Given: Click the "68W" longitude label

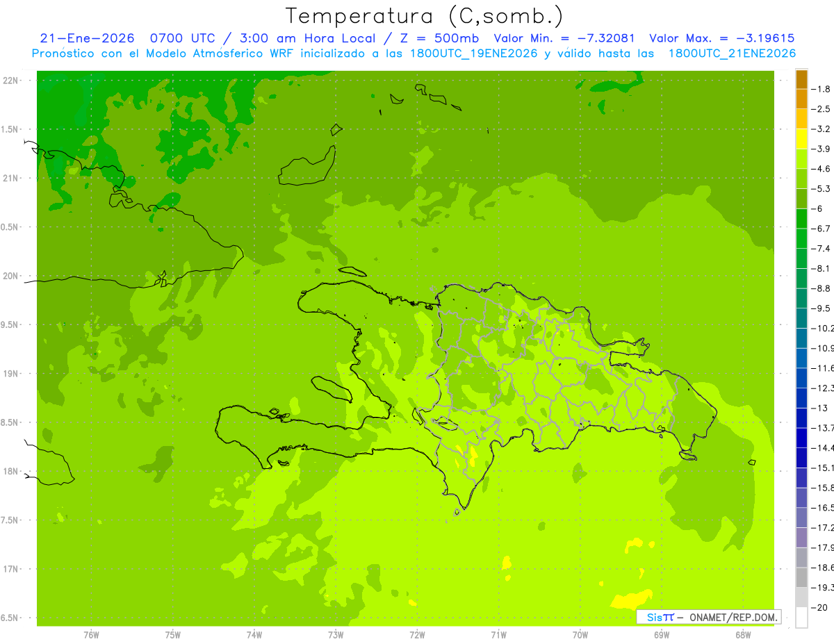Looking at the screenshot, I should coord(743,635).
